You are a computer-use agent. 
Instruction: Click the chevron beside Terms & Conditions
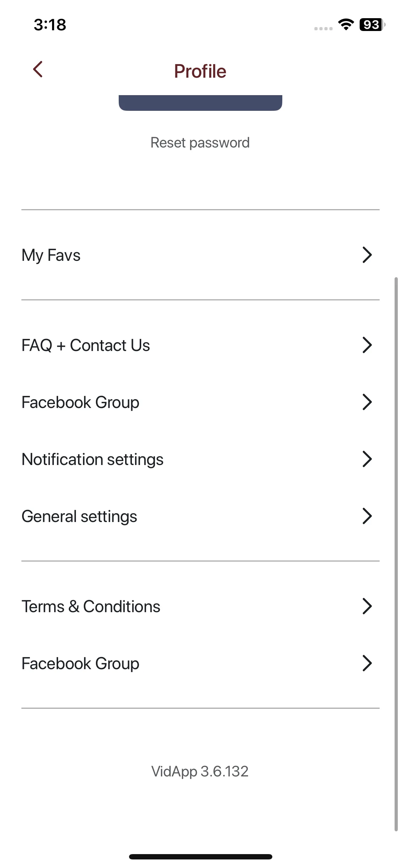367,606
